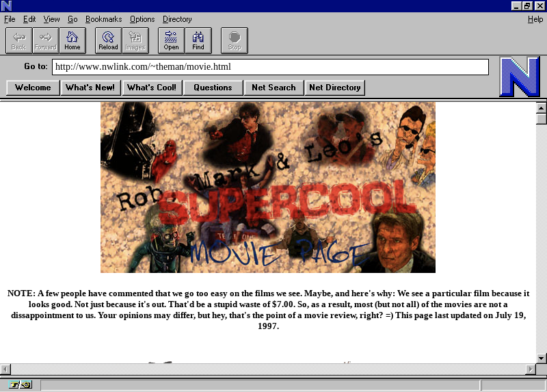Go to Home page via toolbar
This screenshot has width=547, height=392.
pos(72,40)
